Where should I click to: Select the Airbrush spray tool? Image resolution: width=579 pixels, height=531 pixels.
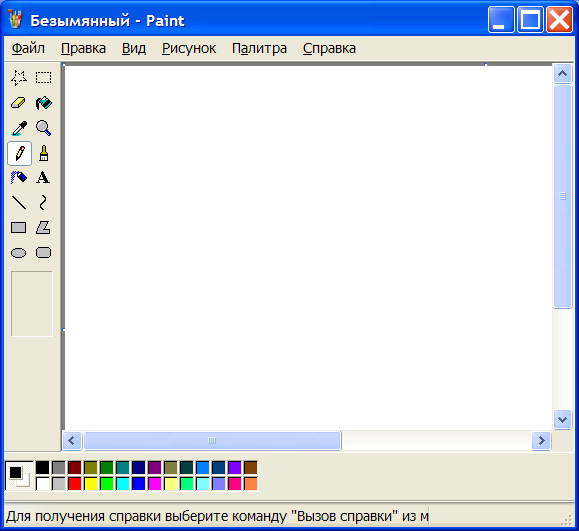point(19,178)
